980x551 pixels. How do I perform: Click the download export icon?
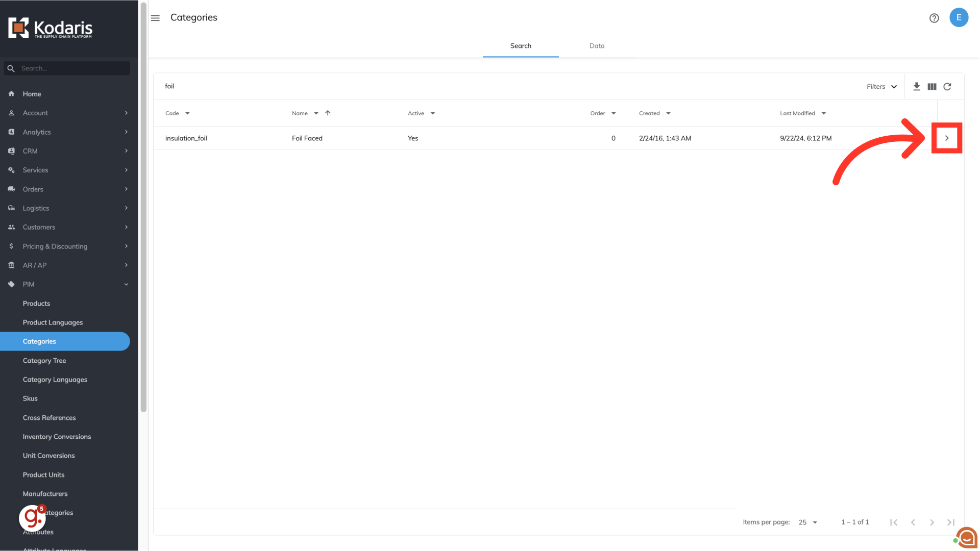tap(916, 86)
